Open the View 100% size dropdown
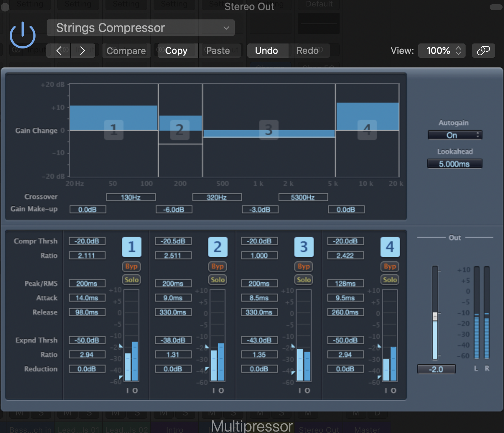Image resolution: width=504 pixels, height=433 pixels. pyautogui.click(x=442, y=51)
